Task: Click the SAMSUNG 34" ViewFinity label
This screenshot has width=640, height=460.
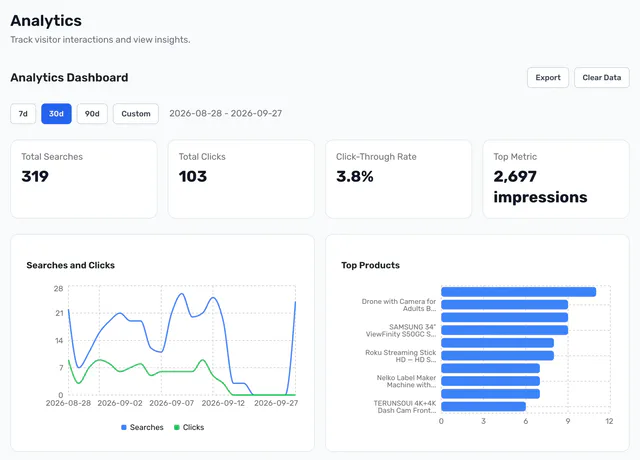Action: [401, 331]
